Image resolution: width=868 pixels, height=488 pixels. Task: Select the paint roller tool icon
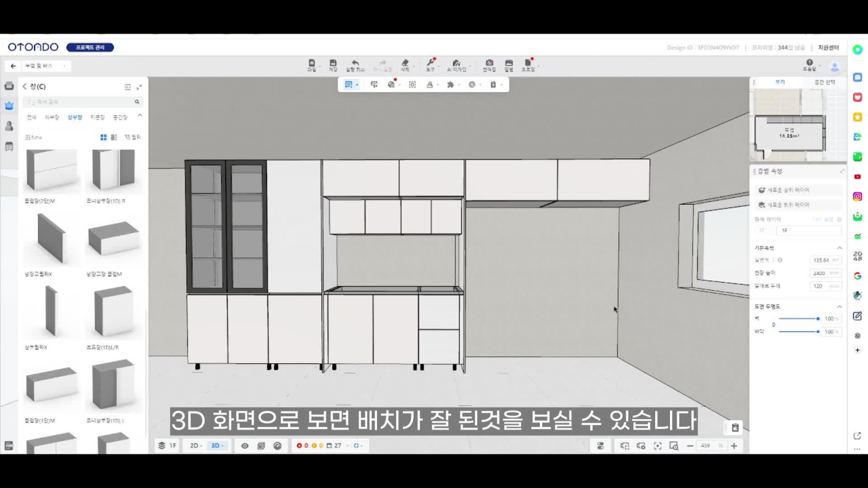tap(374, 84)
